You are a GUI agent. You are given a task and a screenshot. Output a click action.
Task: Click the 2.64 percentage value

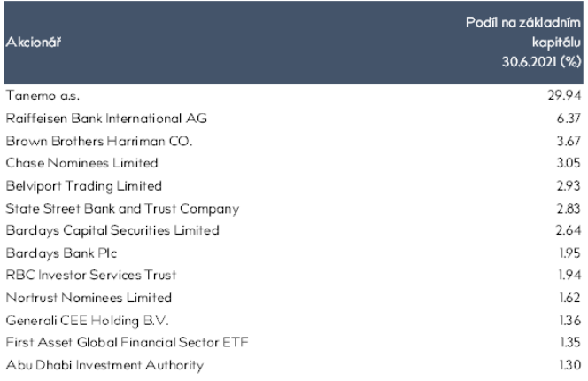click(569, 230)
